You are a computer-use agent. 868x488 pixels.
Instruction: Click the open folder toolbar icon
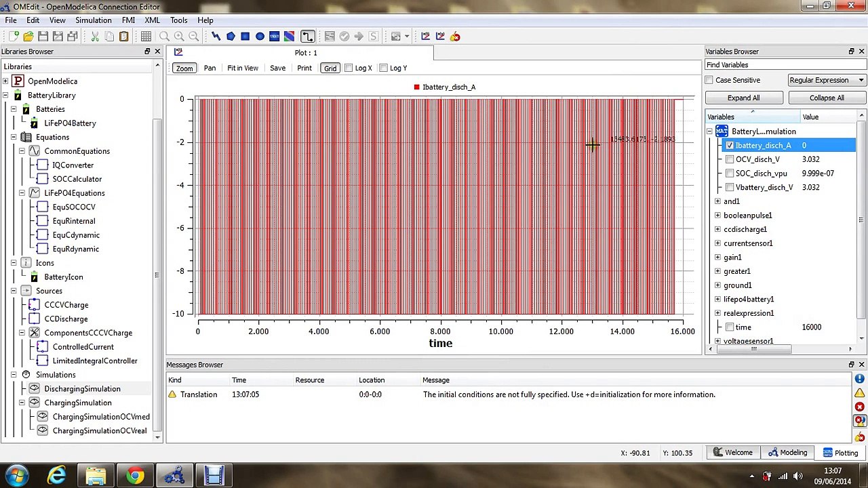tap(28, 37)
